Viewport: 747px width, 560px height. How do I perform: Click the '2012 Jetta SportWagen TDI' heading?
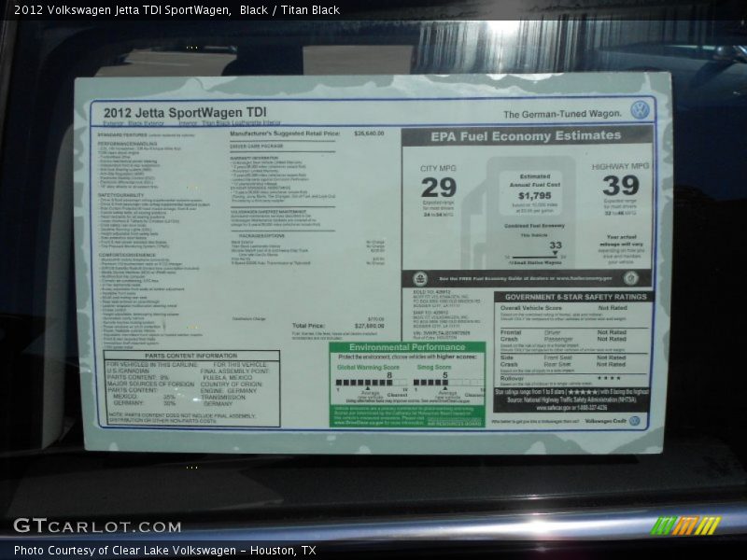click(185, 113)
